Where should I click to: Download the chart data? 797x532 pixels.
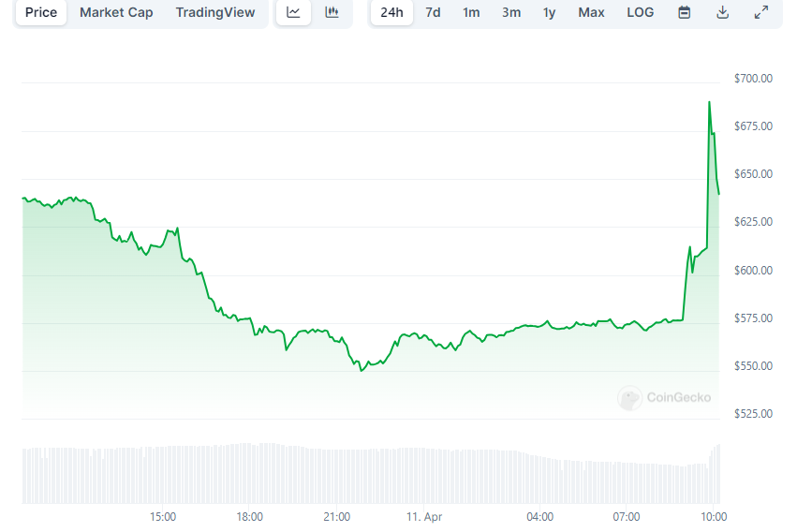point(722,12)
